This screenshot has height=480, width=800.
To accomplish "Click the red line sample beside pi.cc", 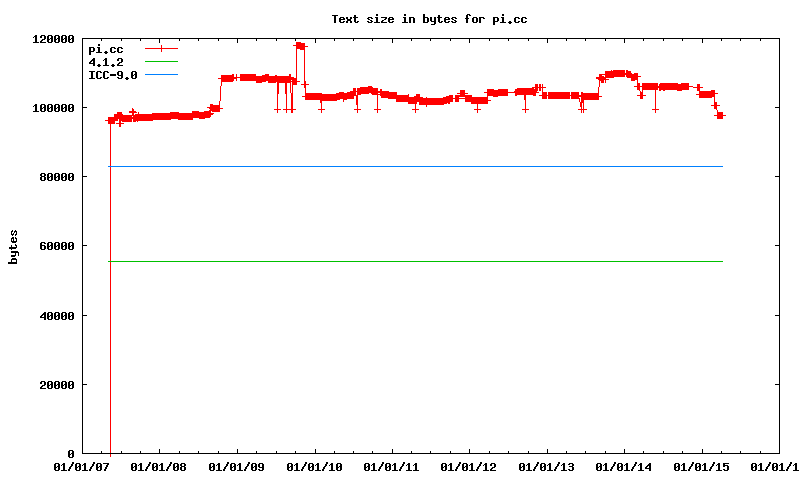I will (x=161, y=48).
